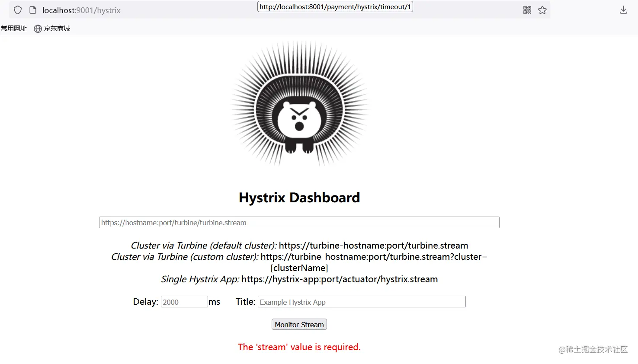The image size is (638, 364).
Task: Click the "Cluster via Turbine (default cluster):" label
Action: 204,246
